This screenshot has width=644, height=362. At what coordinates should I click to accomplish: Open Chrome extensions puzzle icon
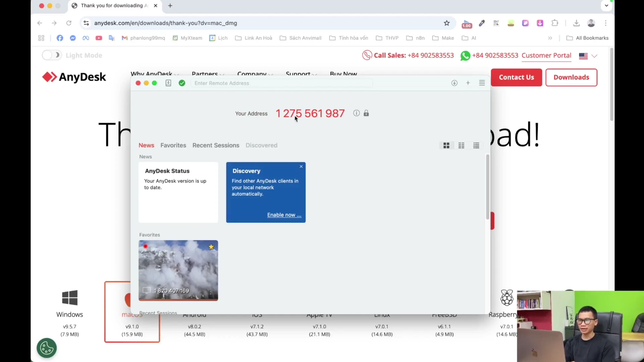tap(555, 23)
